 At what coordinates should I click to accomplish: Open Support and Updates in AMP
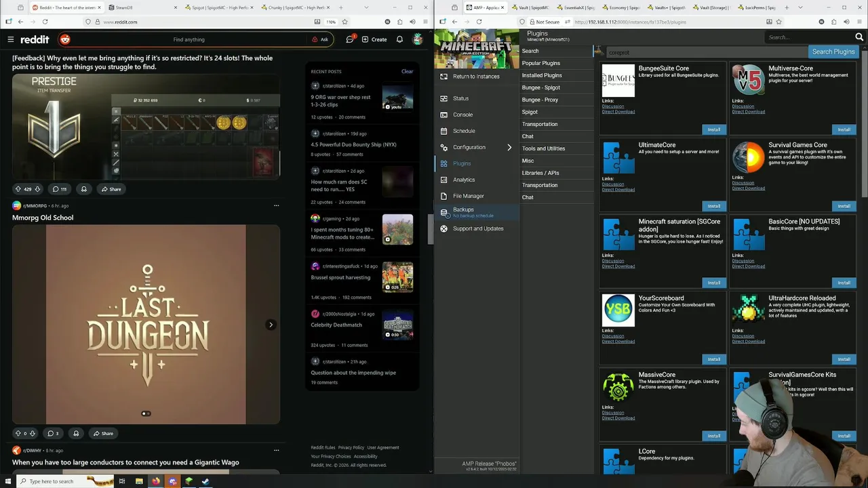[478, 228]
